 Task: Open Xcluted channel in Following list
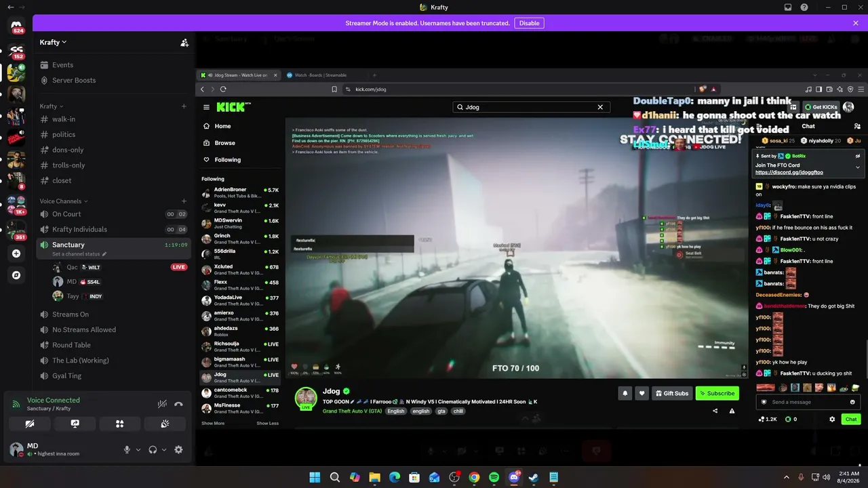point(240,270)
